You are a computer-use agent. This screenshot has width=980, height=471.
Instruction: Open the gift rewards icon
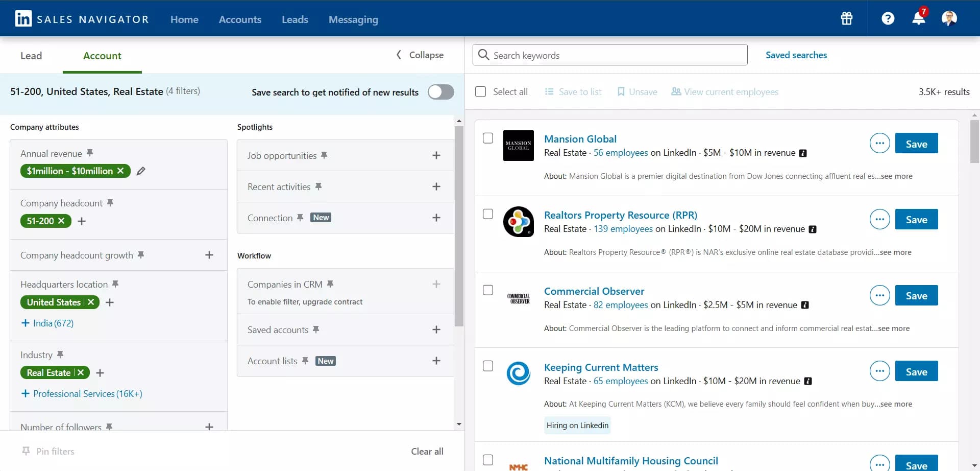click(847, 19)
